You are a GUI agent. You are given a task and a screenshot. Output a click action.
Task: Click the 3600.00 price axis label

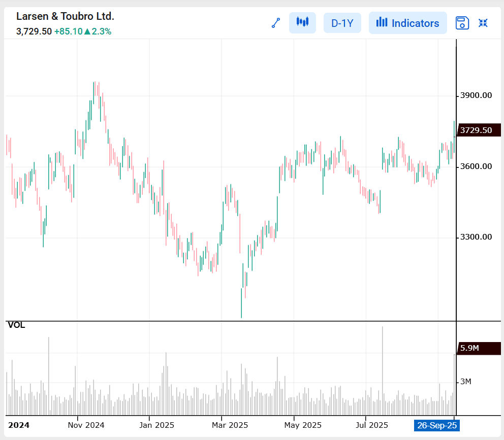click(476, 166)
